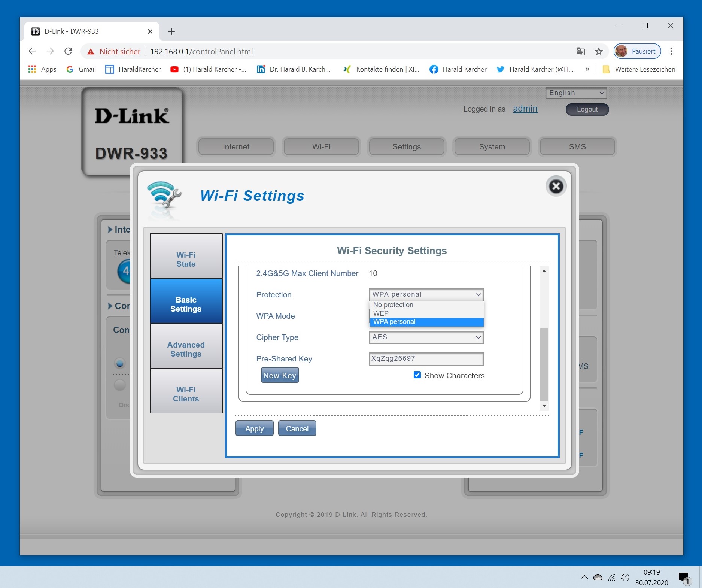This screenshot has height=588, width=702.
Task: Open Chrome three-dot menu
Action: pos(671,51)
